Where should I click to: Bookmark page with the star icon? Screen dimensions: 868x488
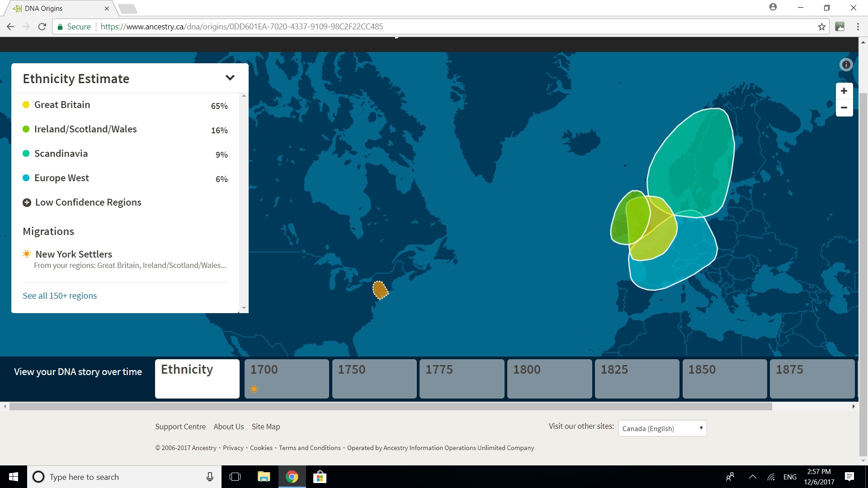click(821, 27)
